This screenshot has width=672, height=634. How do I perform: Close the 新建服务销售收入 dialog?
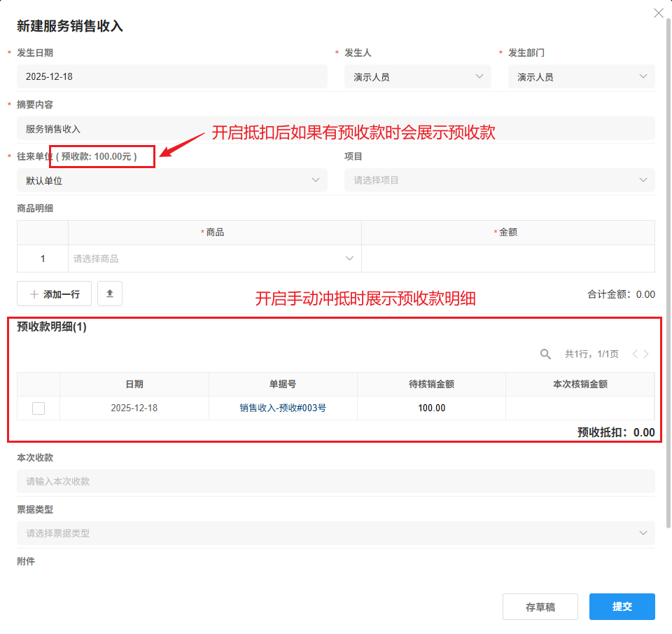[658, 13]
